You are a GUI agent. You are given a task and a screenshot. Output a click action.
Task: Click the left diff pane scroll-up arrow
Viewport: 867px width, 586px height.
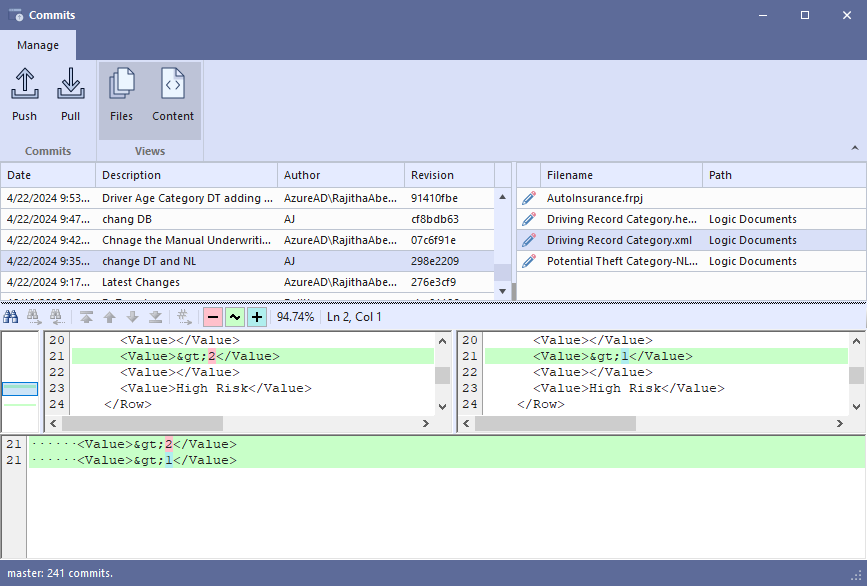[x=442, y=341]
